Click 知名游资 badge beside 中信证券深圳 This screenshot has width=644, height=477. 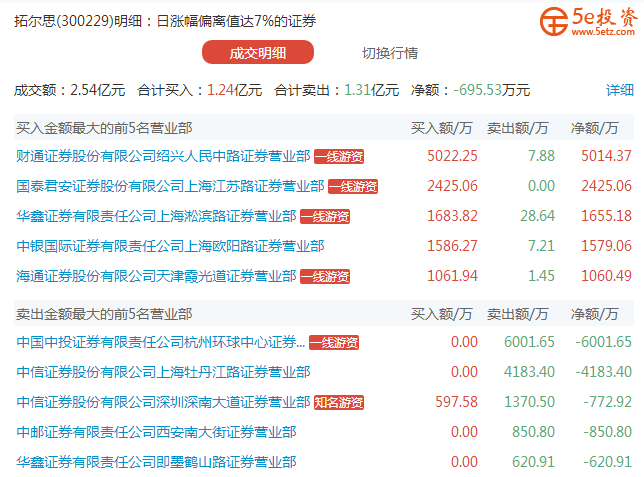click(339, 403)
